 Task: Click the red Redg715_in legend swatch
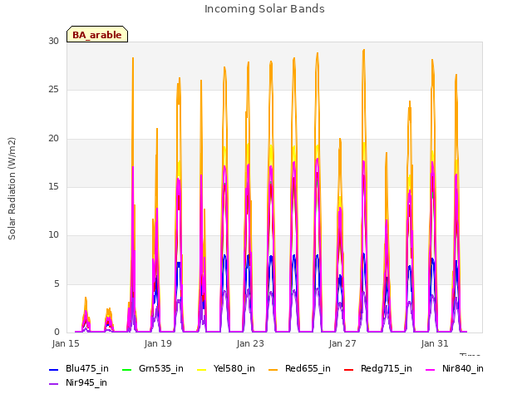(x=349, y=369)
